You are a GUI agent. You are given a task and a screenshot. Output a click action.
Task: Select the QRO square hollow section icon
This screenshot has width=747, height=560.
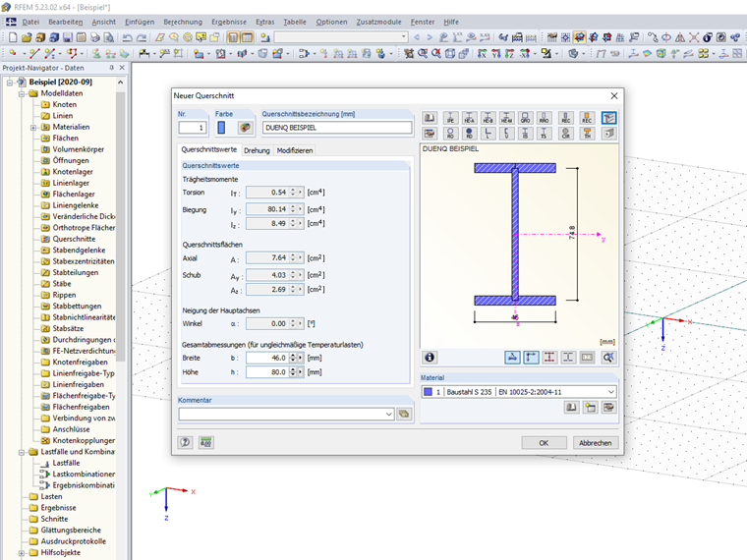coord(525,118)
